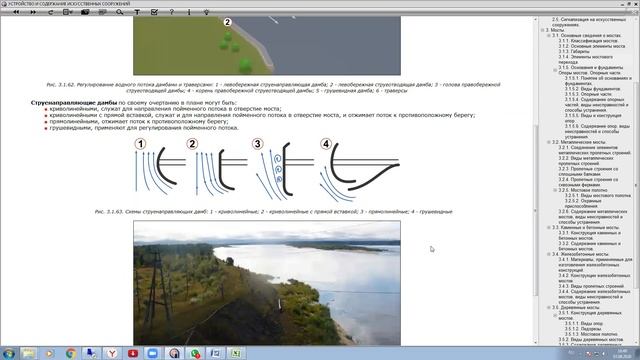Click the info icon in toolbar
The image size is (640, 360).
coord(189,12)
